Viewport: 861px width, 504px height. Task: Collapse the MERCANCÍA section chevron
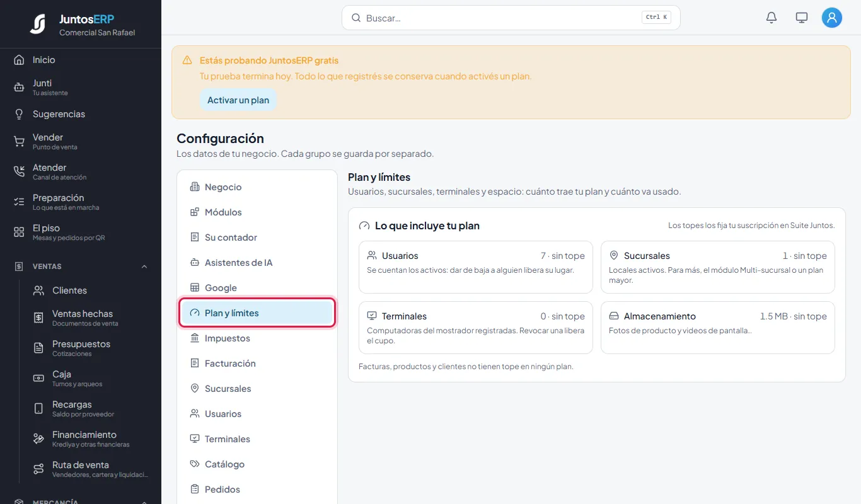tap(144, 502)
